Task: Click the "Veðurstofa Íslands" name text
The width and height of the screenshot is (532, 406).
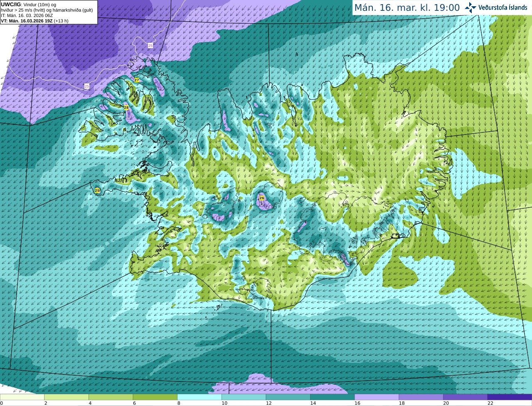Action: tap(503, 7)
